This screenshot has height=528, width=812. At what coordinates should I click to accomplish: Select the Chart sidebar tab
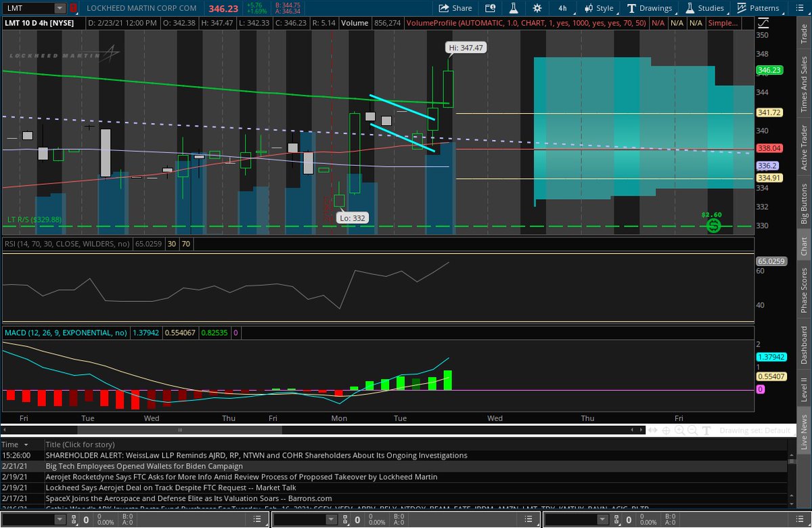coord(804,246)
